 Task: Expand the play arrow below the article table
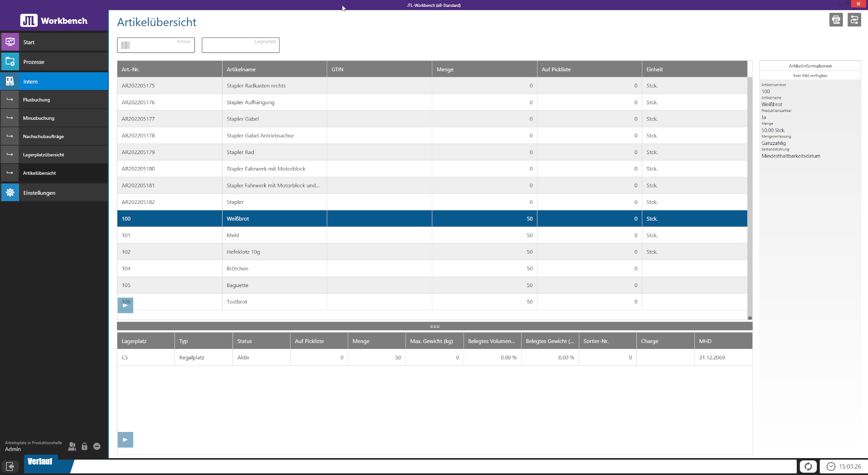pos(125,305)
